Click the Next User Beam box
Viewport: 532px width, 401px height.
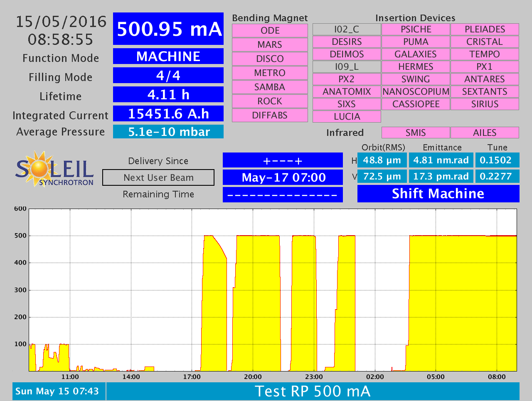pyautogui.click(x=158, y=177)
